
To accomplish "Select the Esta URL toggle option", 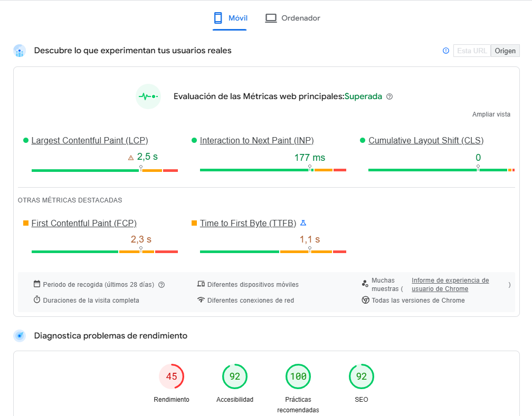I will 472,51.
